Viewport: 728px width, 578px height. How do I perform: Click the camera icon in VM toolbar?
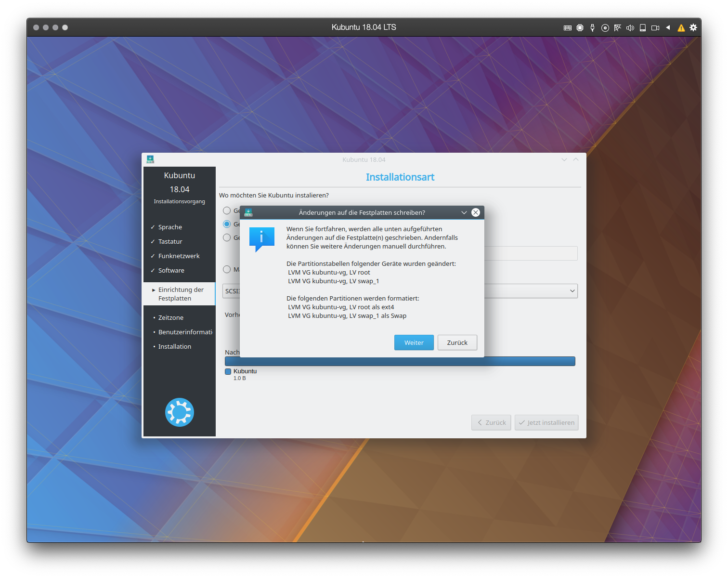coord(655,28)
